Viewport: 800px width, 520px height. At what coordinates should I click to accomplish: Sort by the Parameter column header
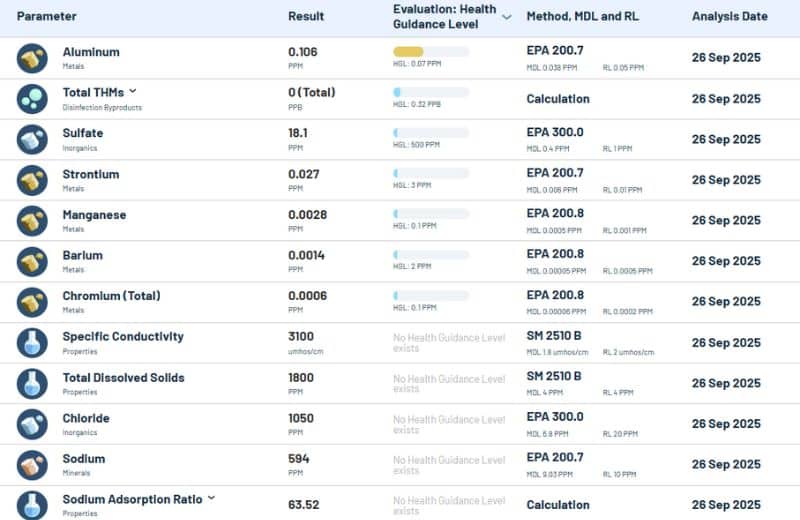46,17
